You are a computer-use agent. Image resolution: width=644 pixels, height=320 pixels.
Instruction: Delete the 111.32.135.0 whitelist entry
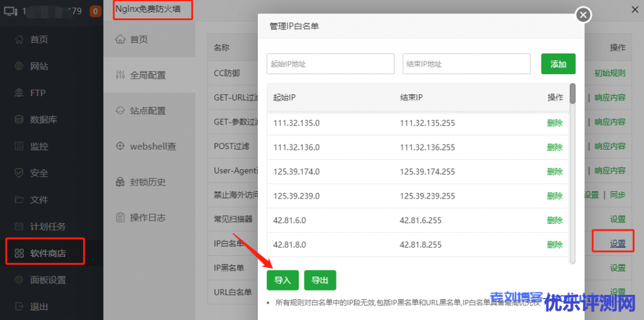pyautogui.click(x=554, y=123)
